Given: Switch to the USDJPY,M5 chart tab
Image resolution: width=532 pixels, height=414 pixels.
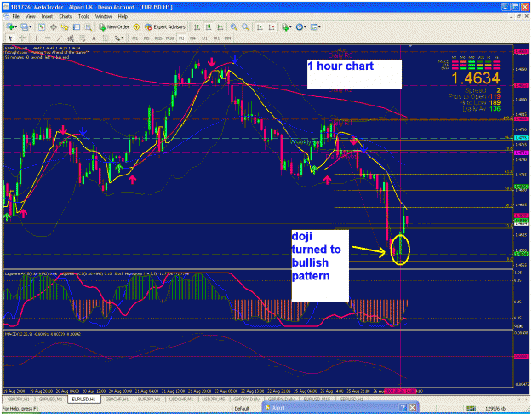Looking at the screenshot, I should tap(214, 399).
